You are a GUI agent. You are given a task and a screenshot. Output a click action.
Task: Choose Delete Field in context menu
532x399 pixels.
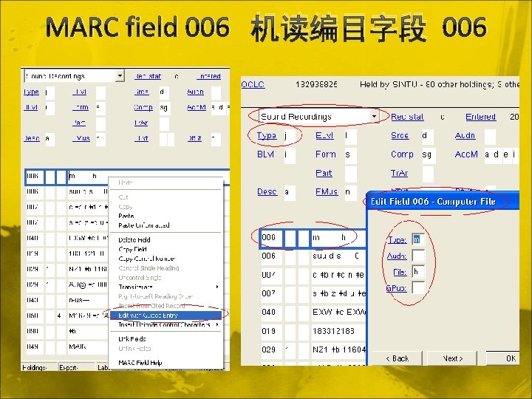pos(166,239)
